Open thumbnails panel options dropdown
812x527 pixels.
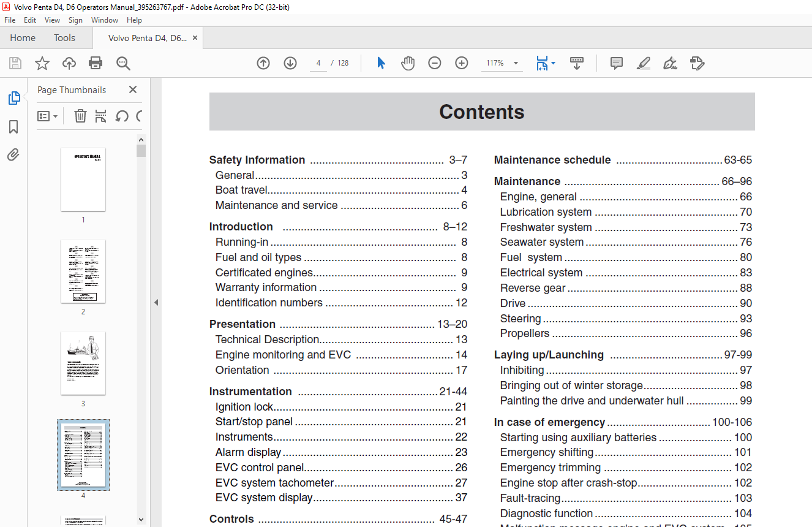click(47, 116)
